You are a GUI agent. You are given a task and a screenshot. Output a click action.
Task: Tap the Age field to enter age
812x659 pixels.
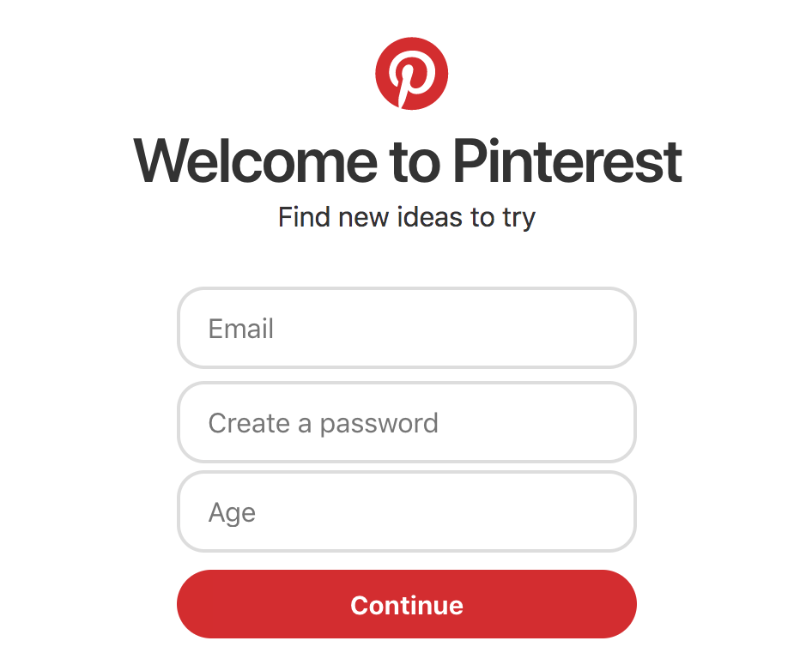(x=406, y=511)
